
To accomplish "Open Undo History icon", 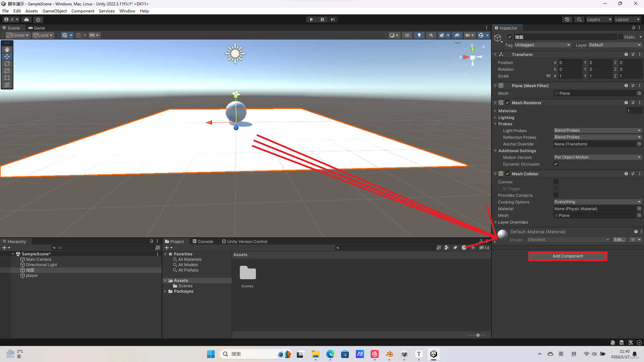I will 567,19.
